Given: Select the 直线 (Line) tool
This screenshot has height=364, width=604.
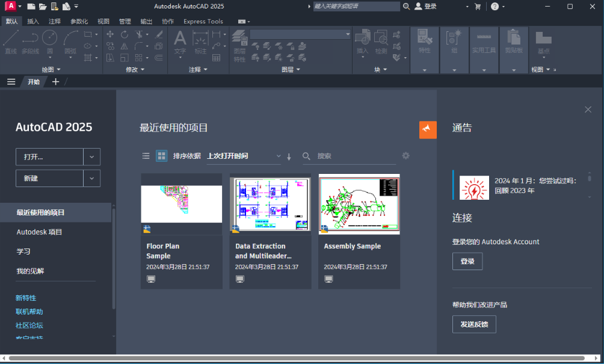Looking at the screenshot, I should click(x=11, y=42).
